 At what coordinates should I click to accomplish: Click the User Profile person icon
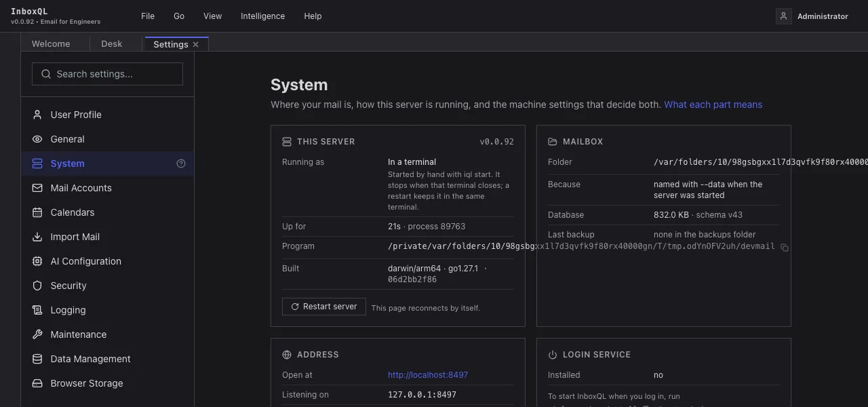[37, 115]
